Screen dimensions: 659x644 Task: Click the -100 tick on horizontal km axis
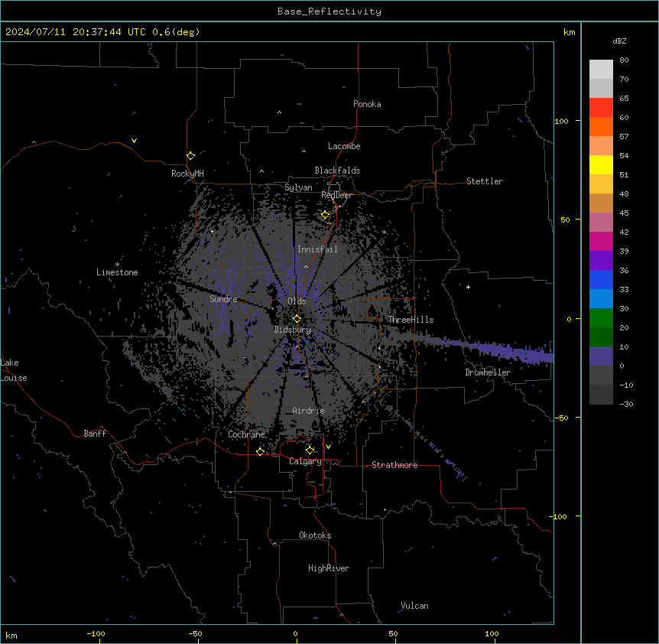click(96, 633)
